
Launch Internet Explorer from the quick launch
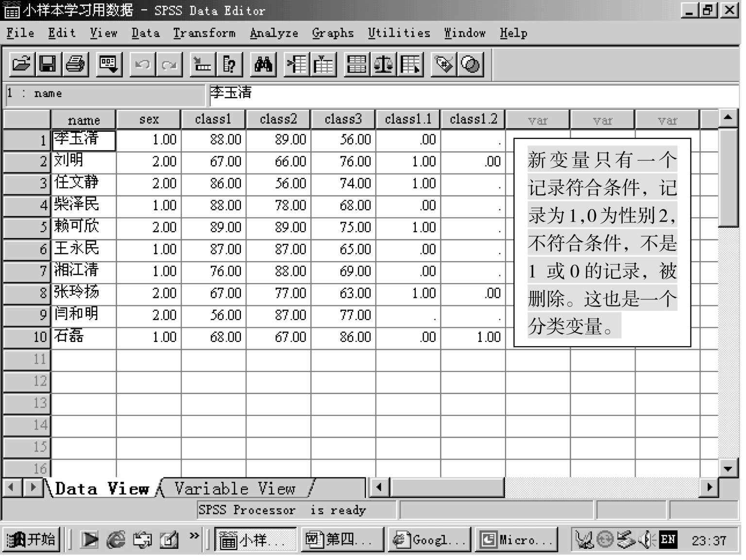116,539
